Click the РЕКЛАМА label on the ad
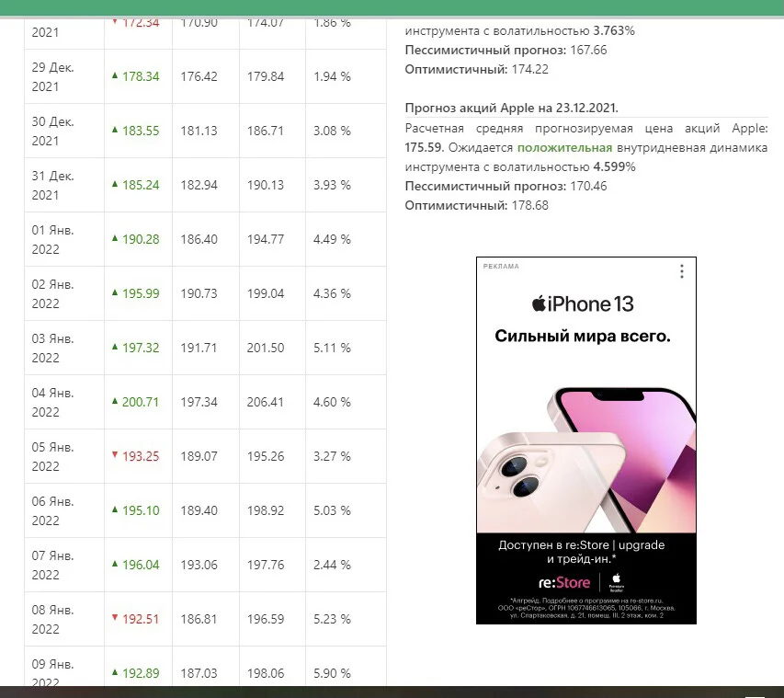 point(501,266)
